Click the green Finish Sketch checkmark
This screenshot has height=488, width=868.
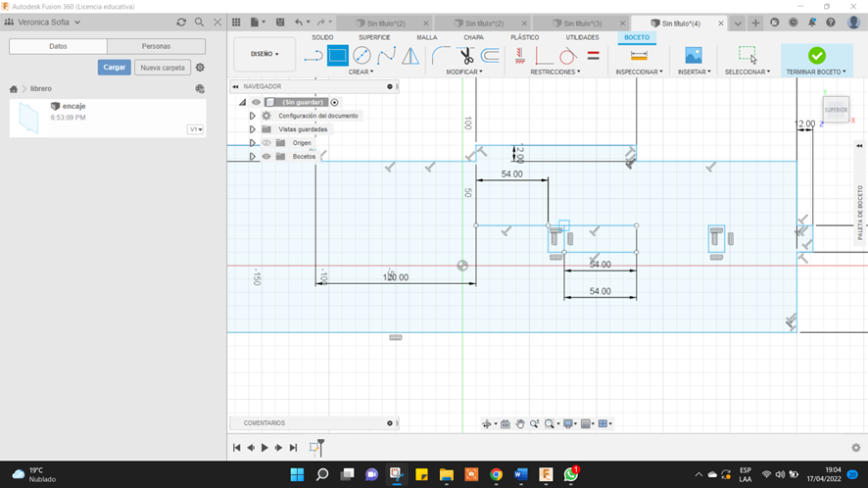click(x=816, y=56)
